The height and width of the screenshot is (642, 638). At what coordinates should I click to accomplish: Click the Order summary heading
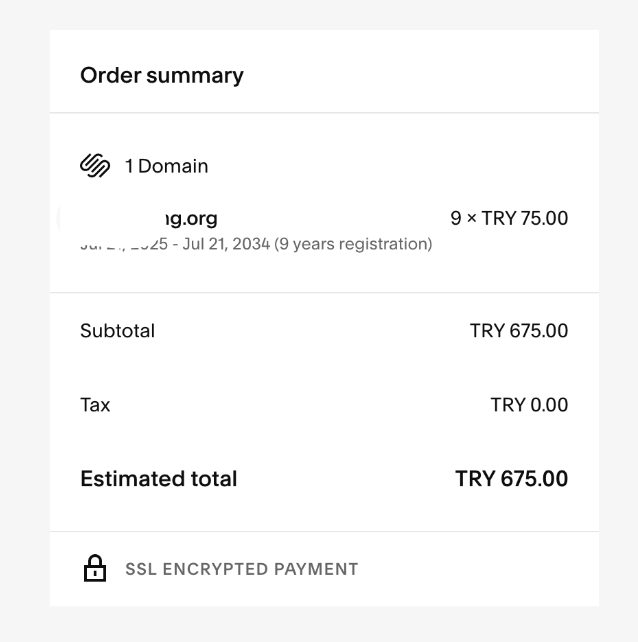[x=162, y=75]
